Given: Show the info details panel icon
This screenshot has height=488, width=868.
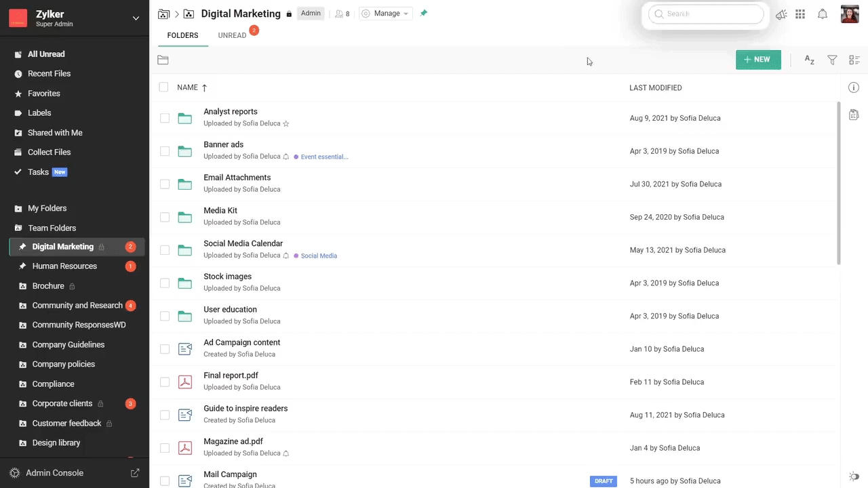Looking at the screenshot, I should click(854, 87).
